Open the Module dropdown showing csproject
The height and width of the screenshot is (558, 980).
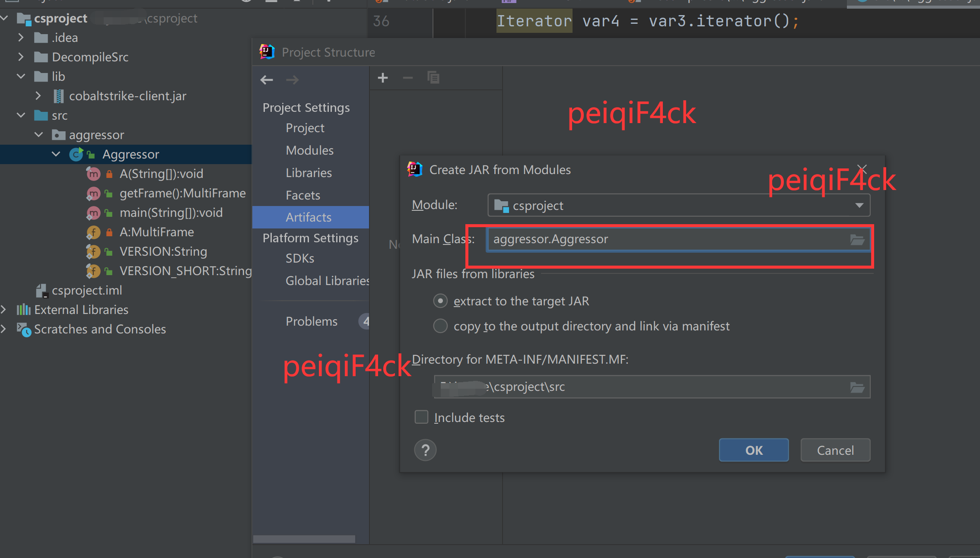tap(679, 206)
